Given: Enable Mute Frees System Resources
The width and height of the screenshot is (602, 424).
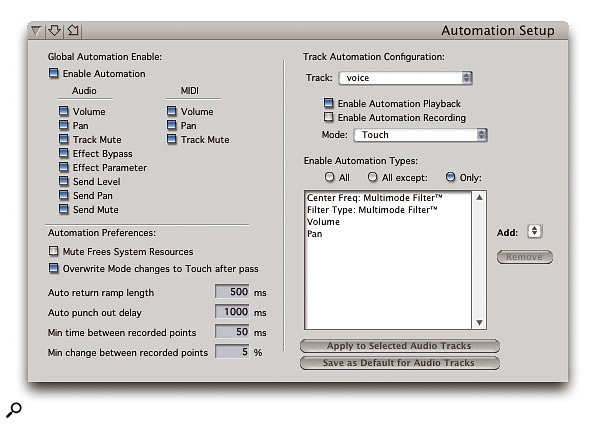Looking at the screenshot, I should pos(53,251).
